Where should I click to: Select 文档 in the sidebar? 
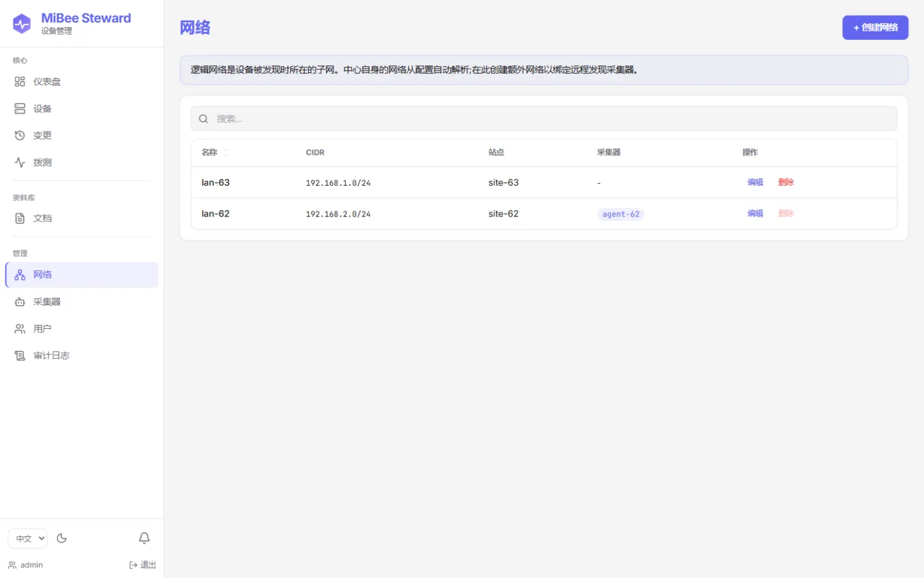point(81,218)
